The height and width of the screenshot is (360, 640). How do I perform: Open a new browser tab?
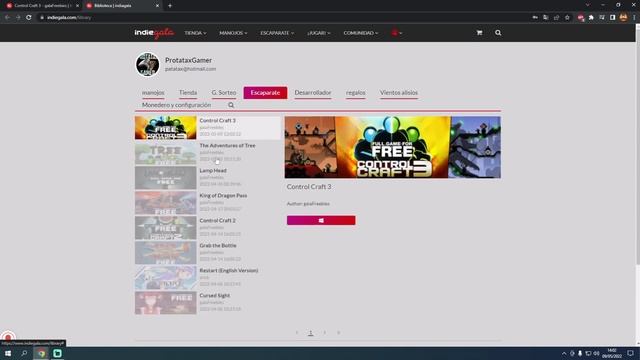point(170,6)
